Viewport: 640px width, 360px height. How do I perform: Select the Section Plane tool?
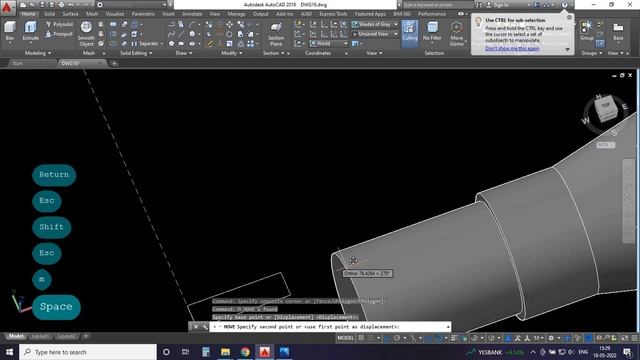click(x=276, y=33)
